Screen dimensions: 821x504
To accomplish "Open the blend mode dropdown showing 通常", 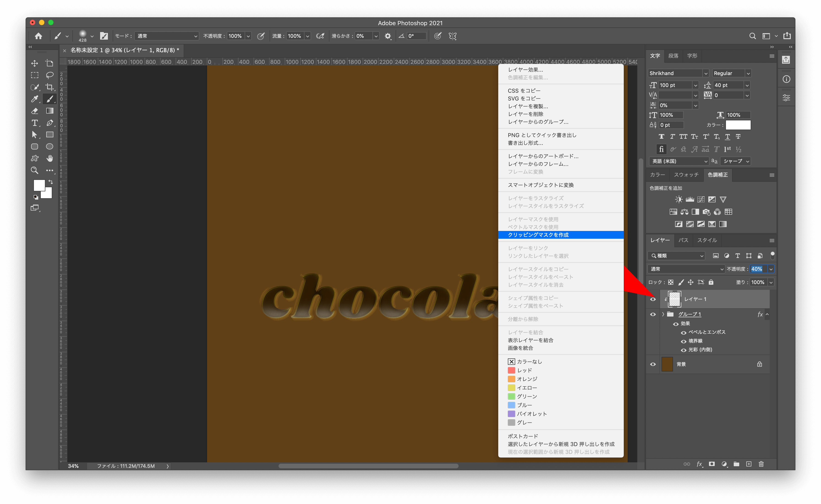I will (x=686, y=269).
